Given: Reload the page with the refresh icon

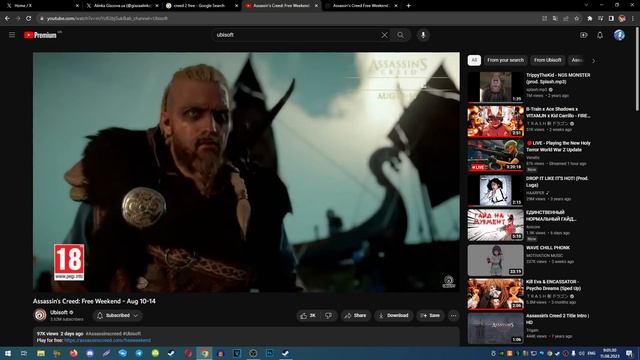Looking at the screenshot, I should tap(29, 18).
